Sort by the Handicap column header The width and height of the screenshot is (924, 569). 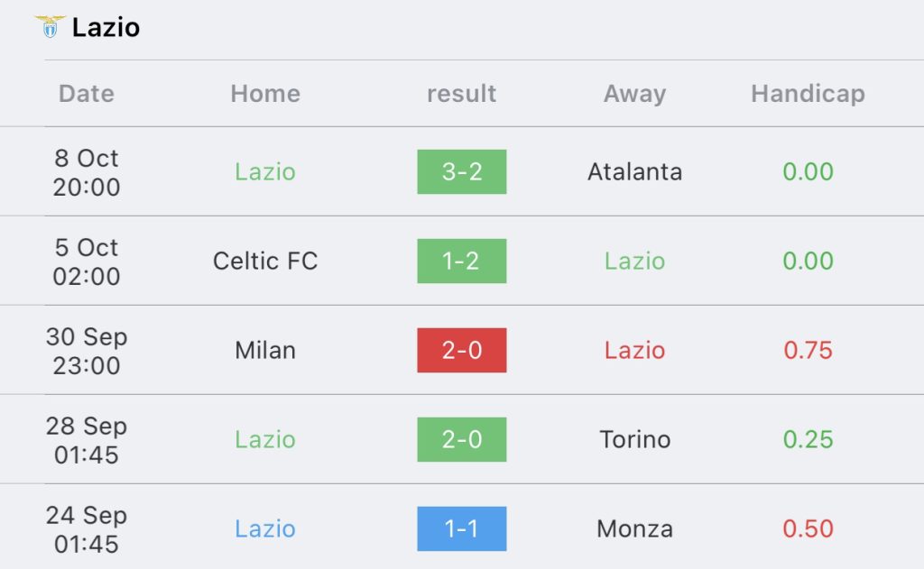click(808, 94)
